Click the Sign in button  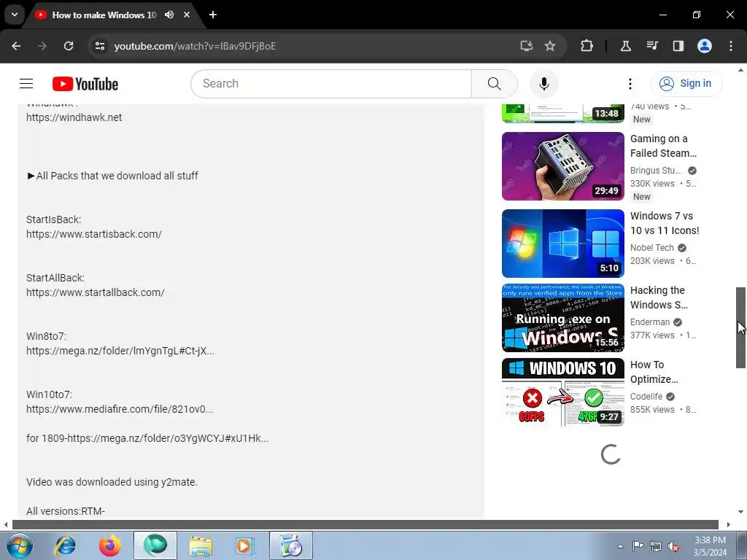[686, 84]
